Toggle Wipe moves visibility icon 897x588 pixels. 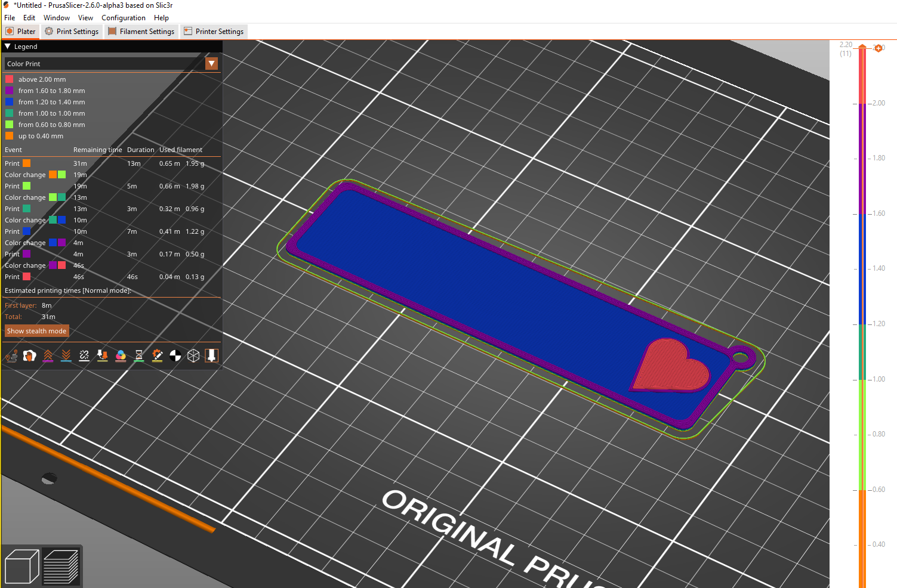[29, 356]
